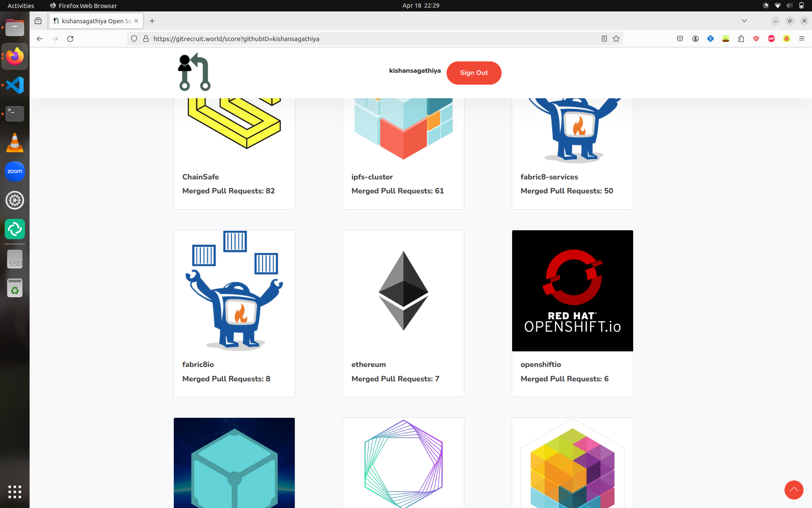This screenshot has width=812, height=508.
Task: Click the openshiftio organization name
Action: pos(540,364)
